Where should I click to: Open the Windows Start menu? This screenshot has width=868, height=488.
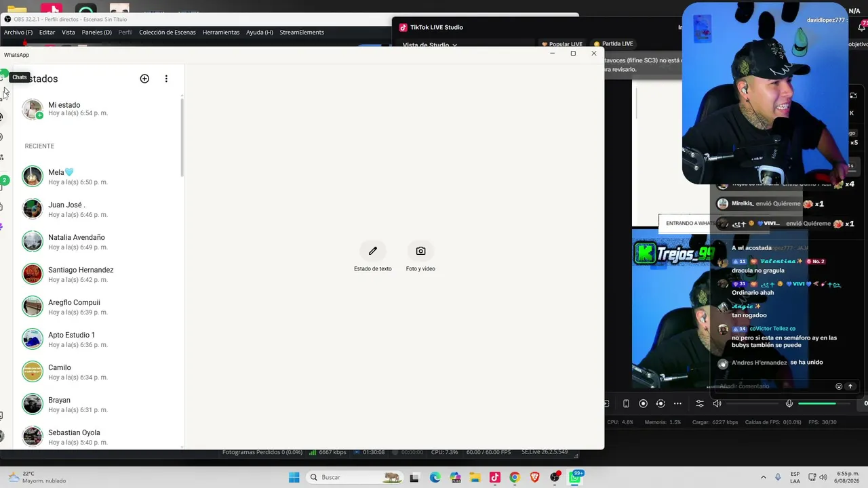294,477
